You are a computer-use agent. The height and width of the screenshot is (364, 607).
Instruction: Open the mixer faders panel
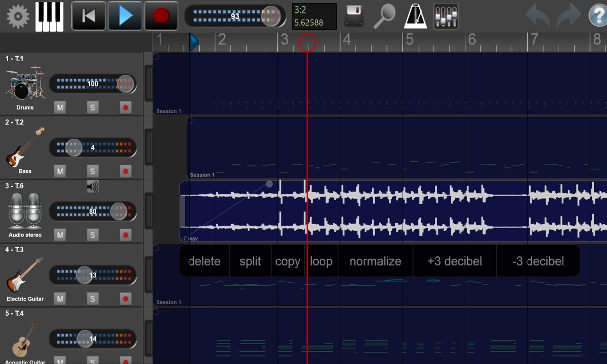pos(446,17)
